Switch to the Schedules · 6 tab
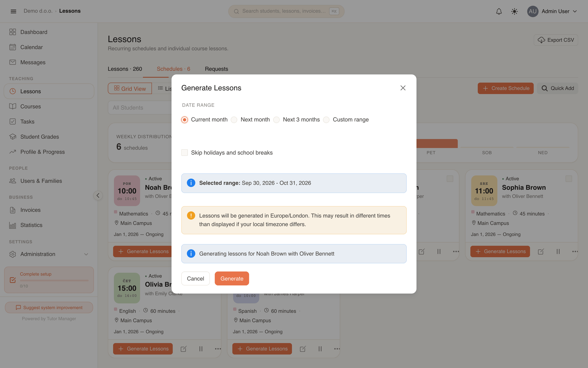The width and height of the screenshot is (588, 368). click(x=173, y=69)
